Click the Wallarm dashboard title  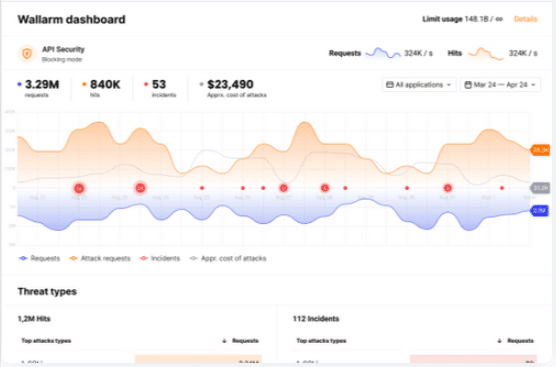[72, 19]
